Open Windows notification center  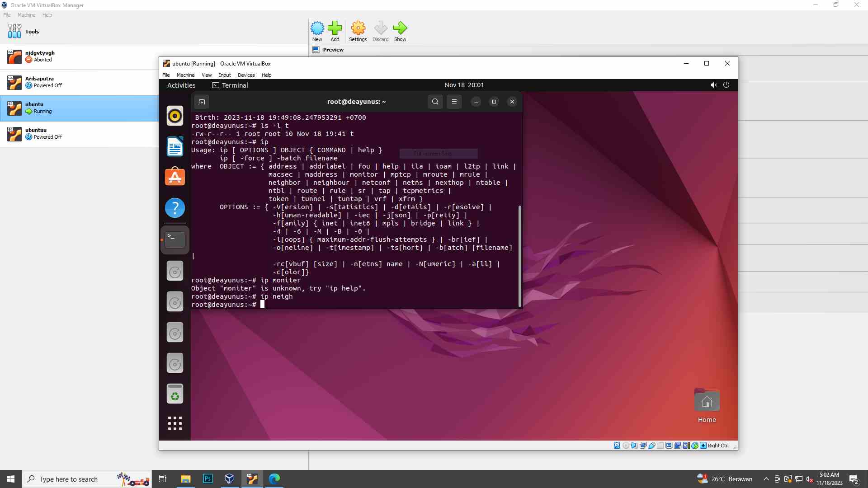click(854, 479)
